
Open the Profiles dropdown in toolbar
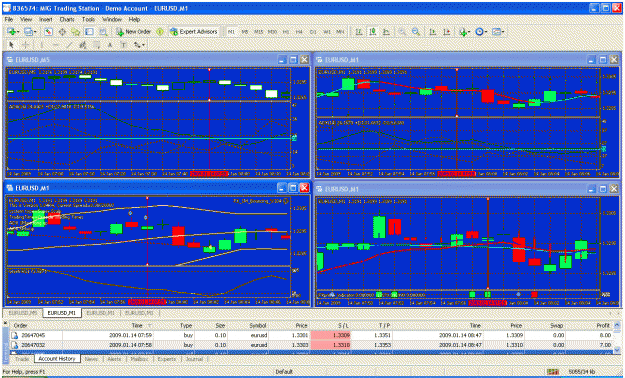point(30,32)
